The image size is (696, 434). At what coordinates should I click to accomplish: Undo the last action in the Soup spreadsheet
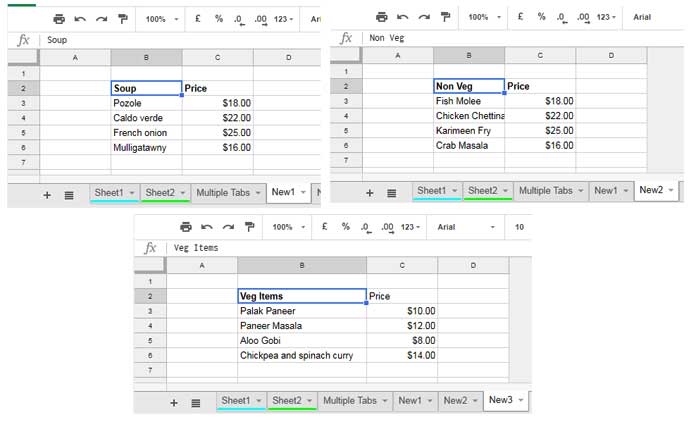[x=80, y=19]
